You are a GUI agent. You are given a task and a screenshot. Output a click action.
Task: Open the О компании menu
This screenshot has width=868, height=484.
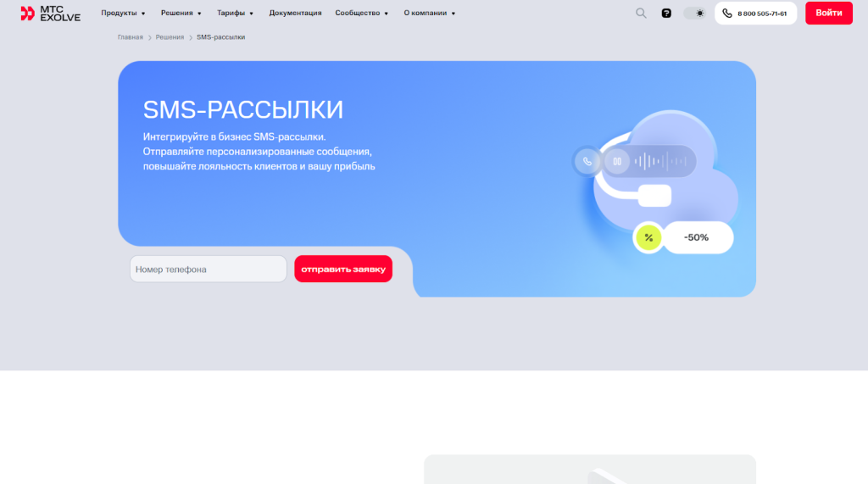tap(429, 14)
